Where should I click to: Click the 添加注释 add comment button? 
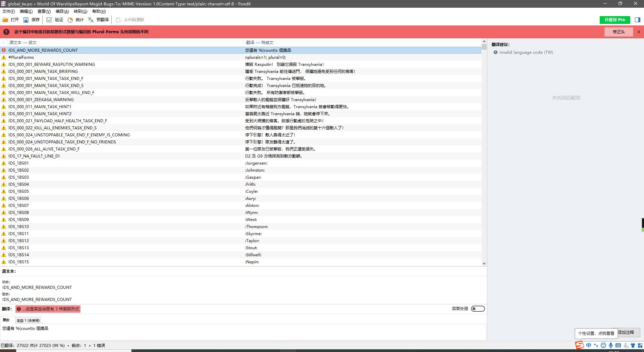(629, 333)
